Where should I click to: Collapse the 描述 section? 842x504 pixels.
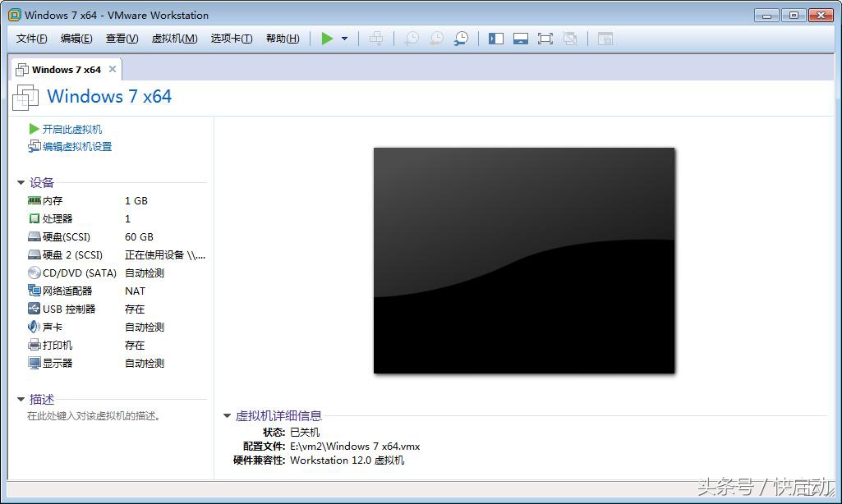pyautogui.click(x=21, y=400)
